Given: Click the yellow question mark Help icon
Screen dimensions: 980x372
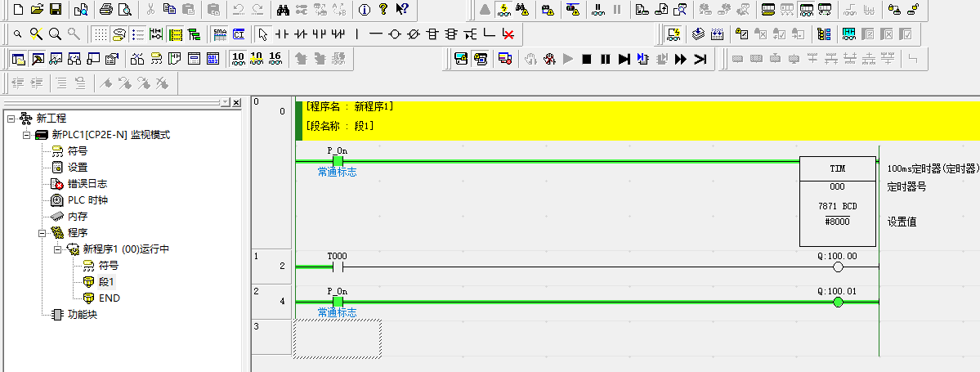Looking at the screenshot, I should coord(383,10).
